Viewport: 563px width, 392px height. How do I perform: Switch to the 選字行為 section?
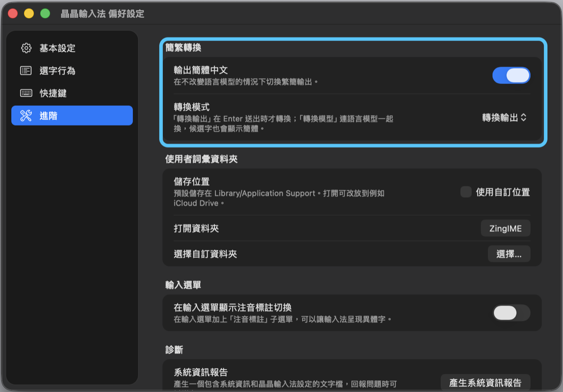click(x=72, y=71)
